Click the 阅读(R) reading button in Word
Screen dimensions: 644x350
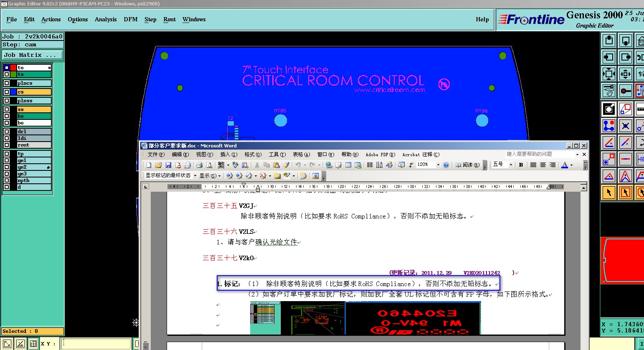[467, 165]
